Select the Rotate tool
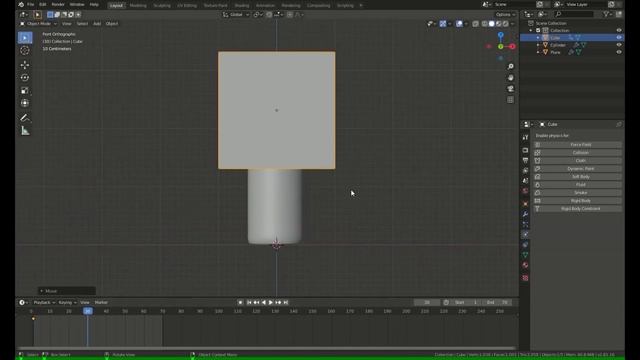Screen dimensions: 640x360 25,78
